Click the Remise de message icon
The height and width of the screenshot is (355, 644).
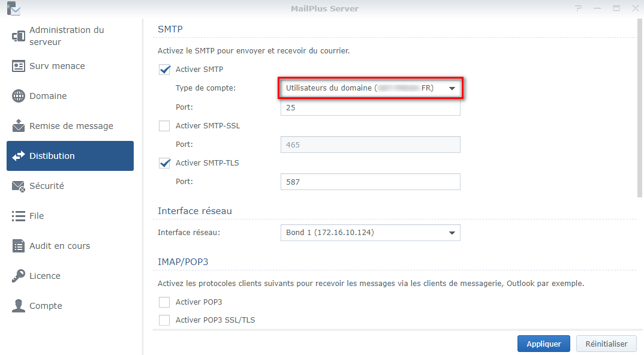[x=18, y=126]
